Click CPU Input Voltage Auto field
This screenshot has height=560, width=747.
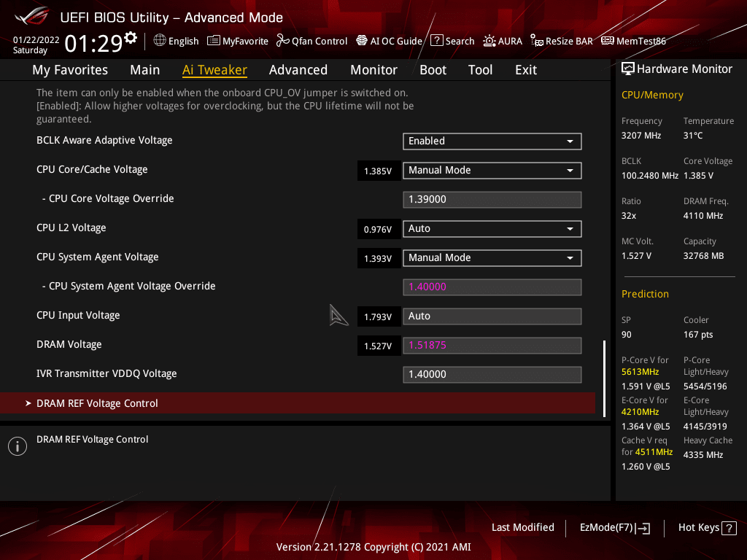[492, 316]
